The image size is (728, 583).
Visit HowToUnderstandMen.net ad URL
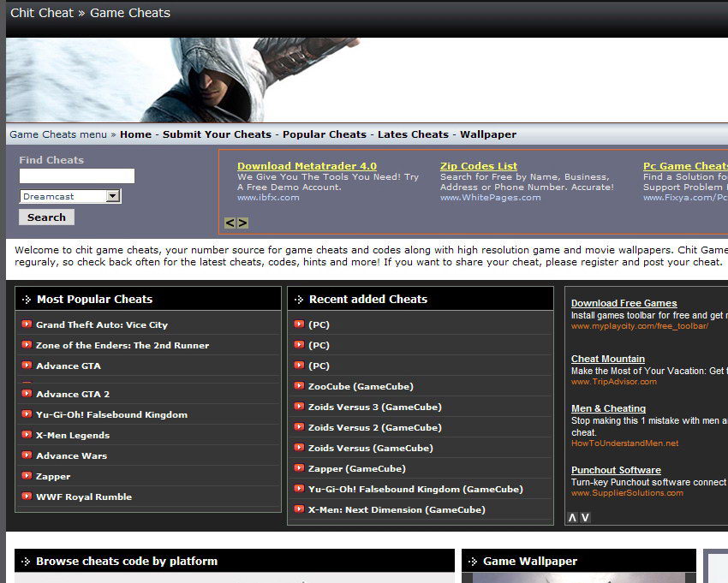pyautogui.click(x=624, y=443)
